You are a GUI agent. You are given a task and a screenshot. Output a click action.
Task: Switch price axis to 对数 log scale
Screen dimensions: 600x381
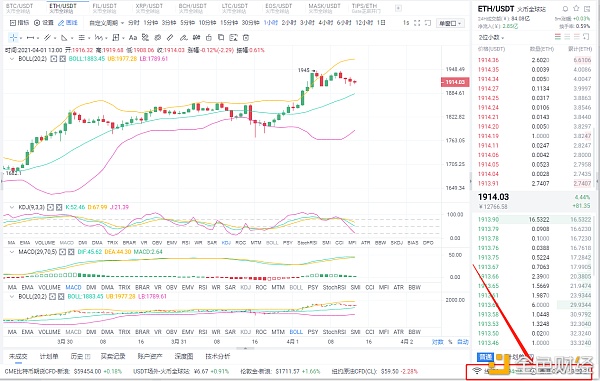tap(438, 342)
